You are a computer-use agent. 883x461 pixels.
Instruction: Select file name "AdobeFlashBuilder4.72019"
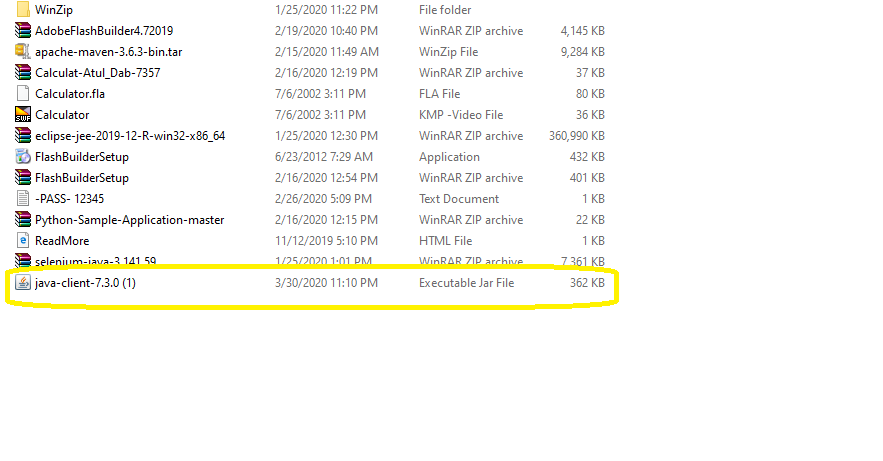click(x=104, y=30)
